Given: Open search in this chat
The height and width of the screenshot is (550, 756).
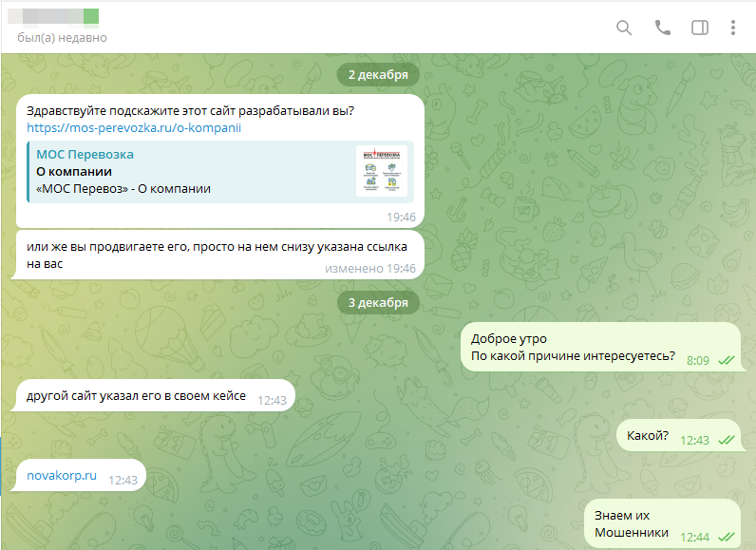Looking at the screenshot, I should point(624,28).
